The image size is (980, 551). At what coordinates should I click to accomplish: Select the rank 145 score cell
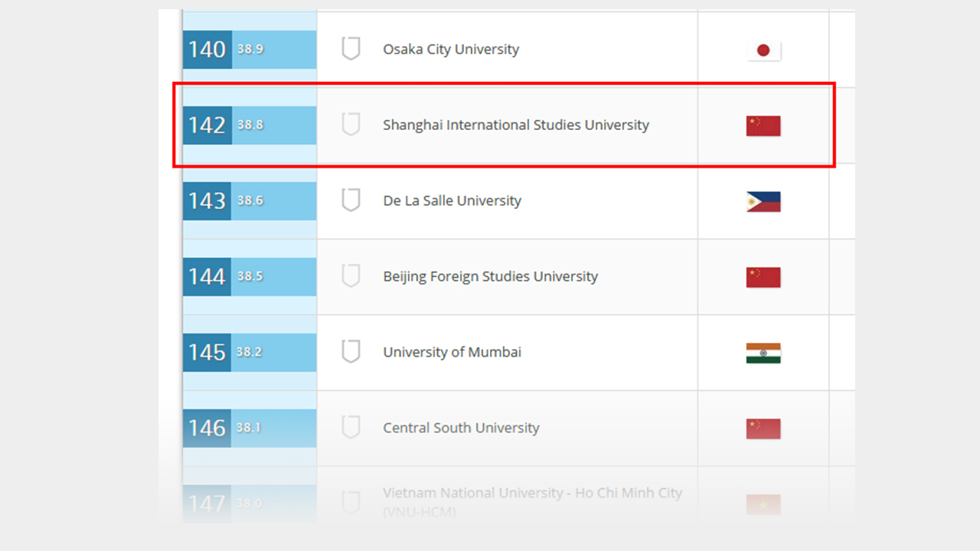coord(274,352)
